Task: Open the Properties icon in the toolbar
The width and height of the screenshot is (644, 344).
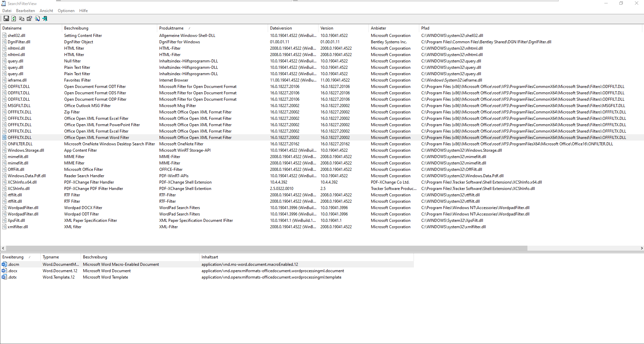Action: coord(29,19)
